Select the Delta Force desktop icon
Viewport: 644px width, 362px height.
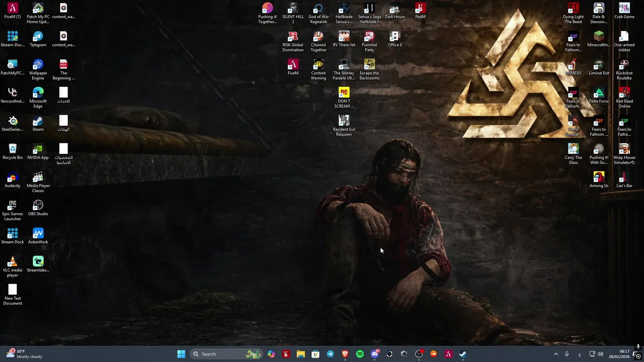(599, 96)
